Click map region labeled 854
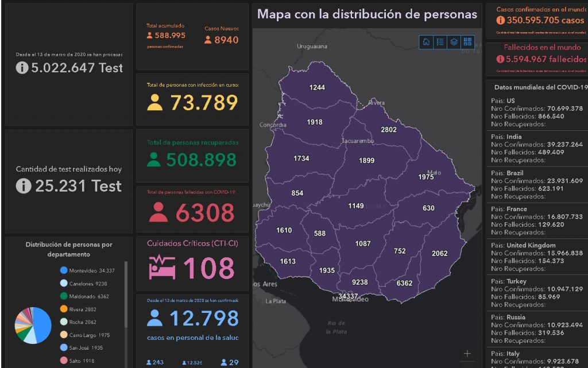The image size is (588, 368). [x=297, y=193]
